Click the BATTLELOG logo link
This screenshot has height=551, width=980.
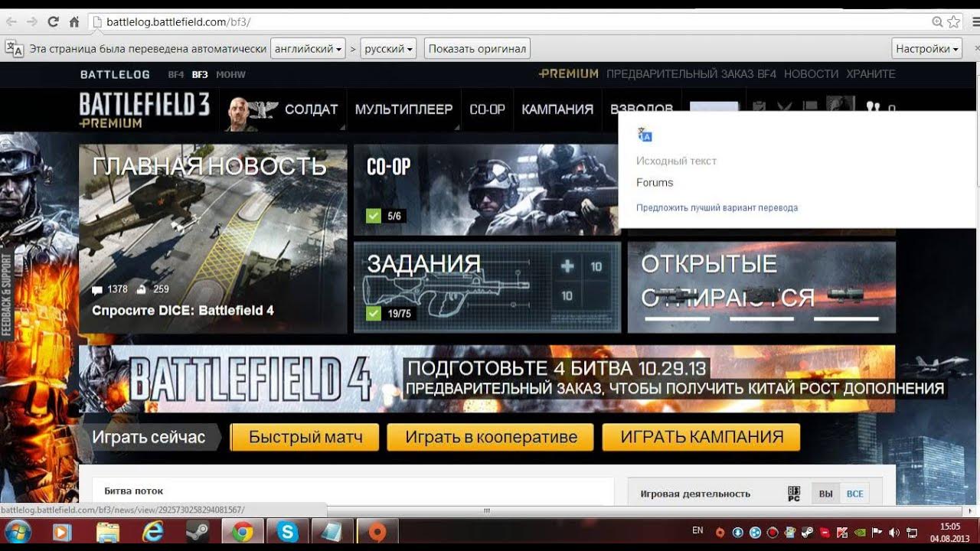pyautogui.click(x=115, y=74)
